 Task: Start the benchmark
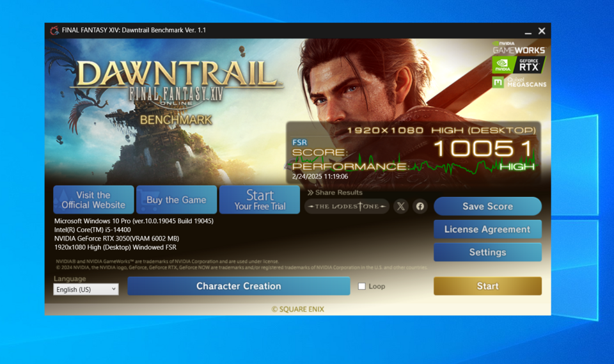click(x=487, y=286)
